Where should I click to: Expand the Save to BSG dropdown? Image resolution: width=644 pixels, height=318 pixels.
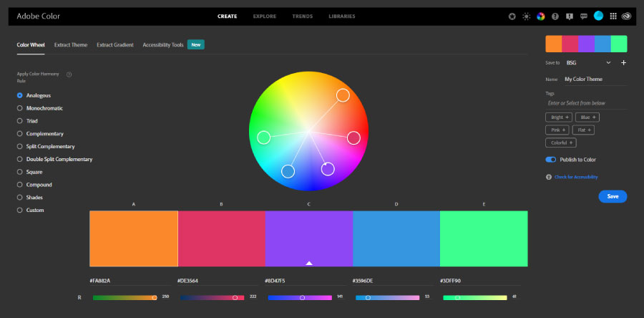pyautogui.click(x=608, y=63)
